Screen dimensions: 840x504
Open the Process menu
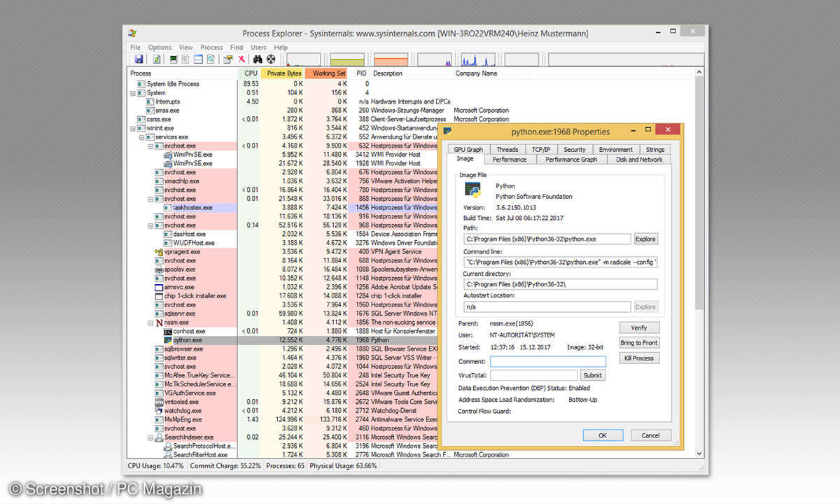tap(211, 48)
